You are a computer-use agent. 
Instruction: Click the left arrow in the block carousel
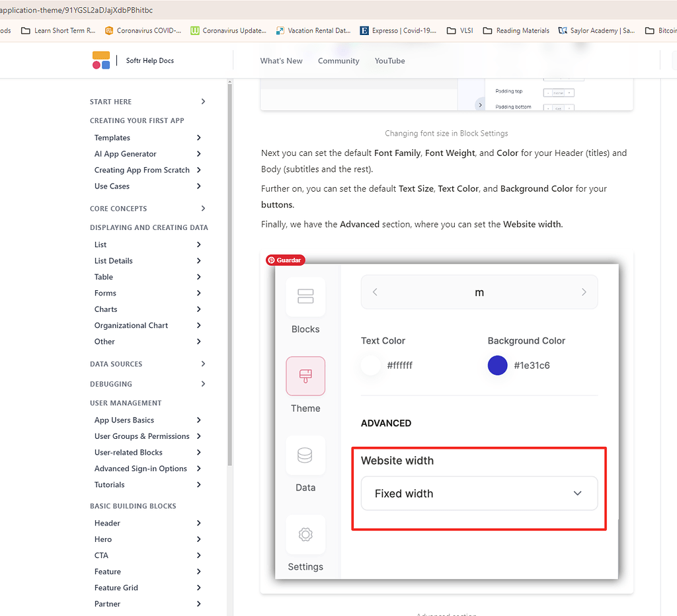click(x=375, y=291)
